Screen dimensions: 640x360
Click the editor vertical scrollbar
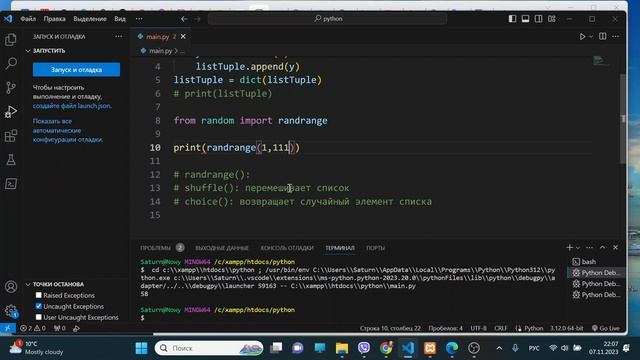[623, 118]
